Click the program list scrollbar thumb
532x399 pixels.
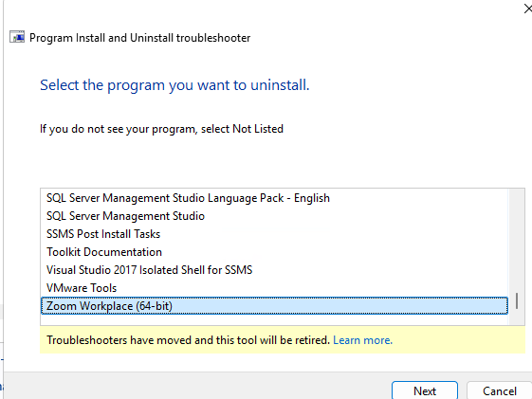pos(517,300)
